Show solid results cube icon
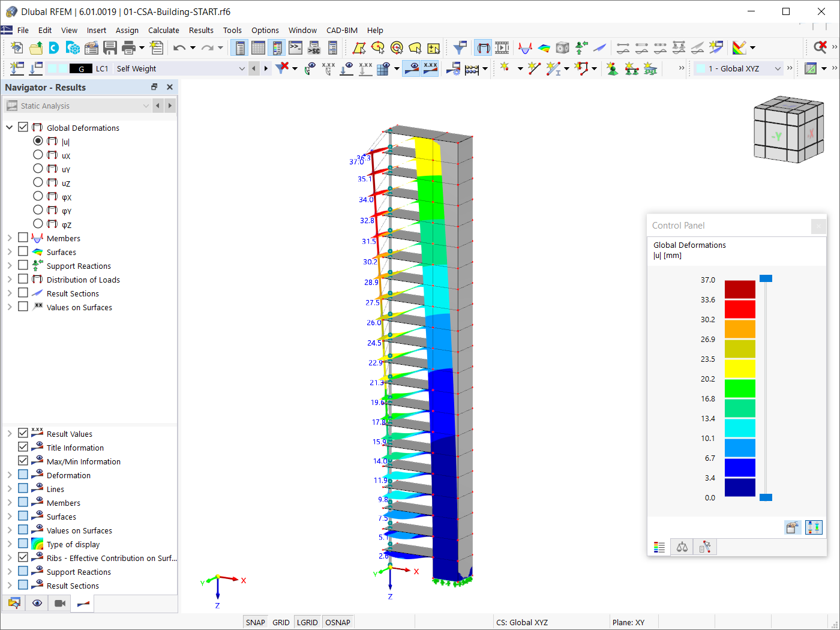The image size is (840, 630). click(x=562, y=48)
